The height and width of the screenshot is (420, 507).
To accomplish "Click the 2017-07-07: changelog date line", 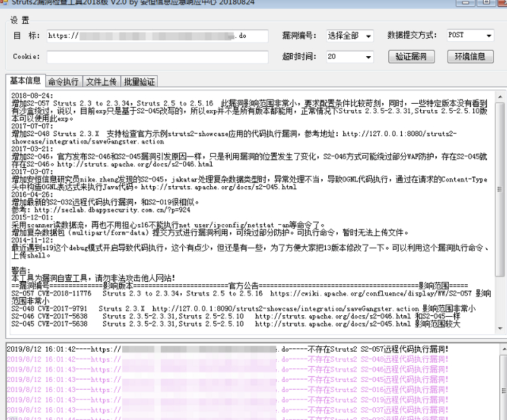I will (32, 126).
